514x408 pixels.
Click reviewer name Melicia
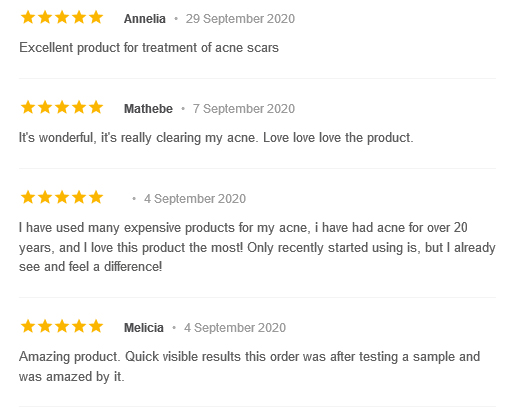pyautogui.click(x=144, y=328)
